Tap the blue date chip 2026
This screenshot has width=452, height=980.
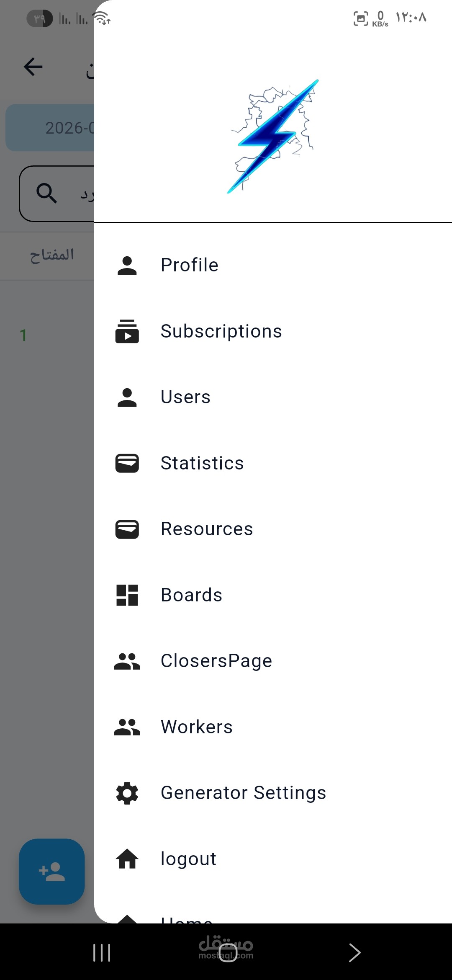[x=50, y=128]
